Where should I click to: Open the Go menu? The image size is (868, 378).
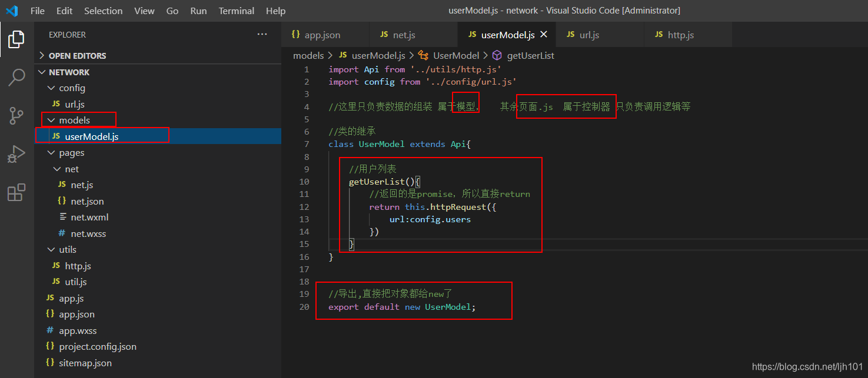pos(172,11)
